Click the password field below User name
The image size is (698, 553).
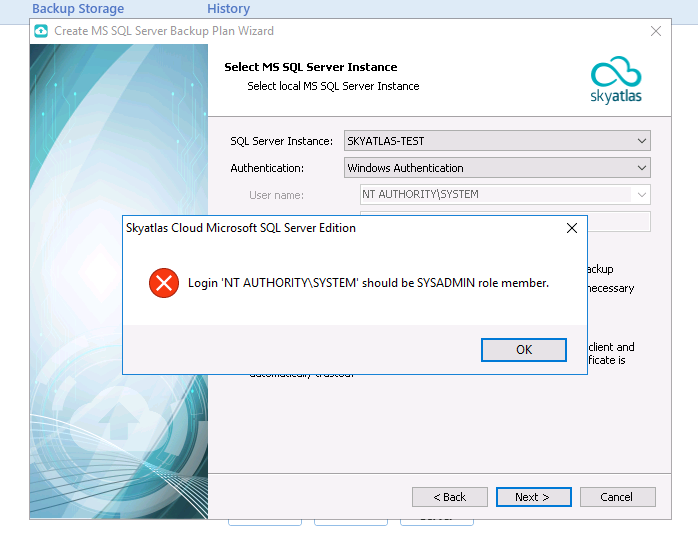click(x=619, y=221)
